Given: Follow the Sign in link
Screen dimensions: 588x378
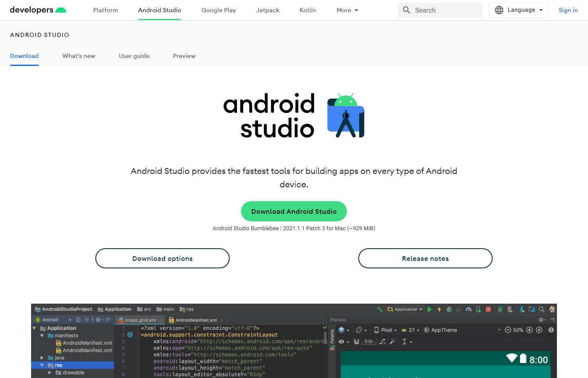Looking at the screenshot, I should (x=568, y=10).
